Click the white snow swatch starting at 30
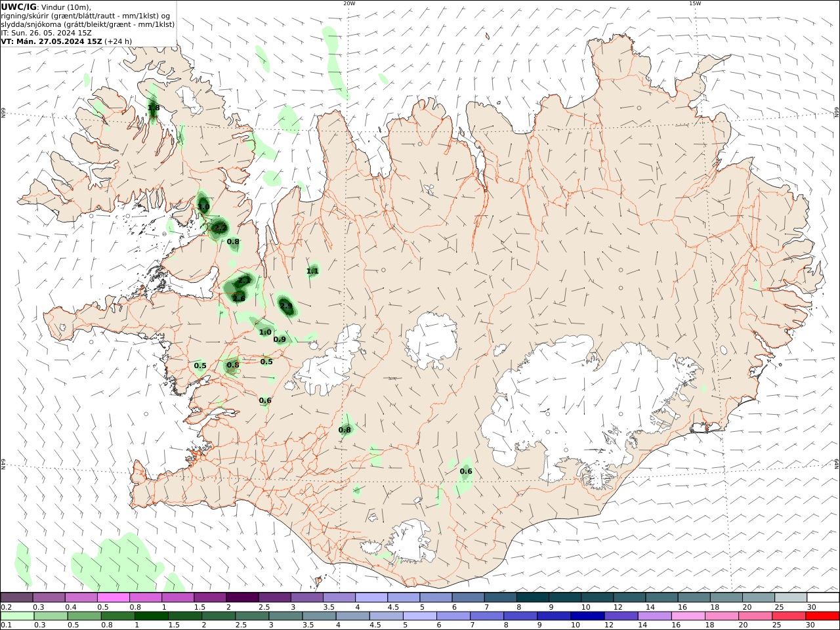840x630 pixels. pos(822,597)
